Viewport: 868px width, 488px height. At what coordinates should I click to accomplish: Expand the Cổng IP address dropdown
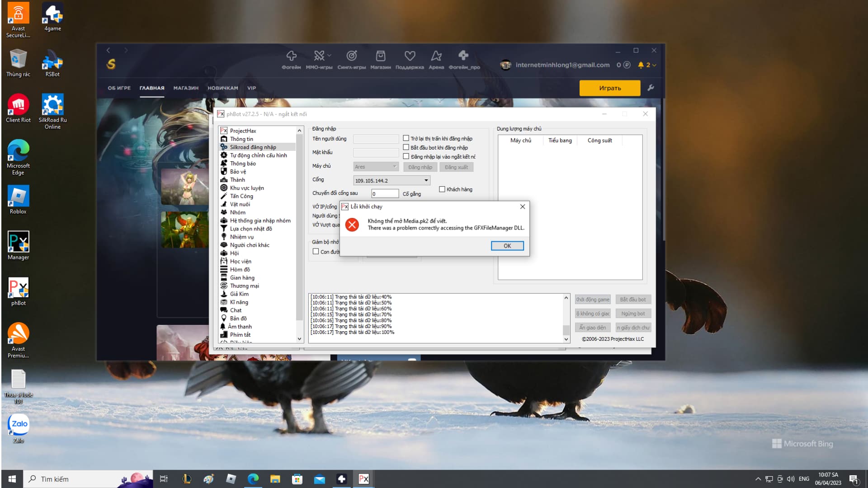pos(426,181)
